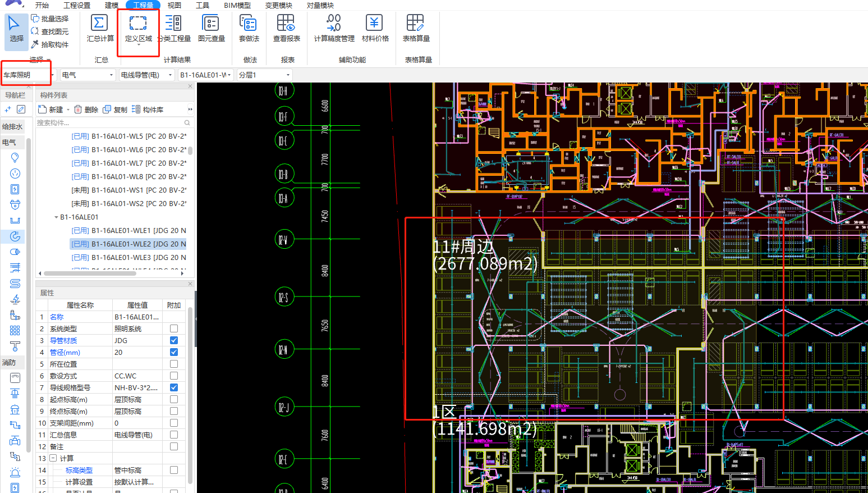Open the 车库照明 floor dropdown
This screenshot has height=493, width=868.
(29, 75)
